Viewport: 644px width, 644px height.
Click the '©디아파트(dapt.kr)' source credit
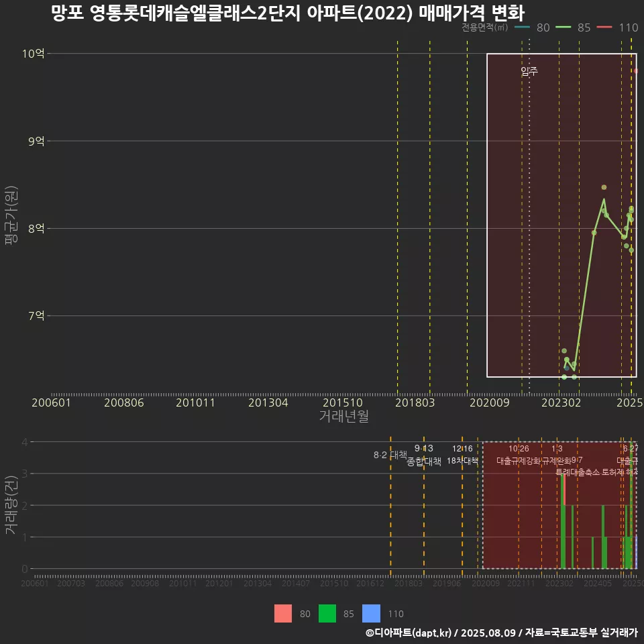(409, 633)
